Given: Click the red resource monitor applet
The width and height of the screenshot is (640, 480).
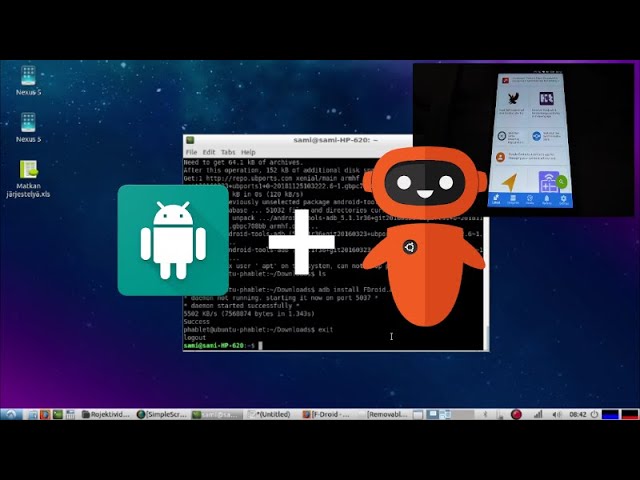Looking at the screenshot, I should point(629,415).
